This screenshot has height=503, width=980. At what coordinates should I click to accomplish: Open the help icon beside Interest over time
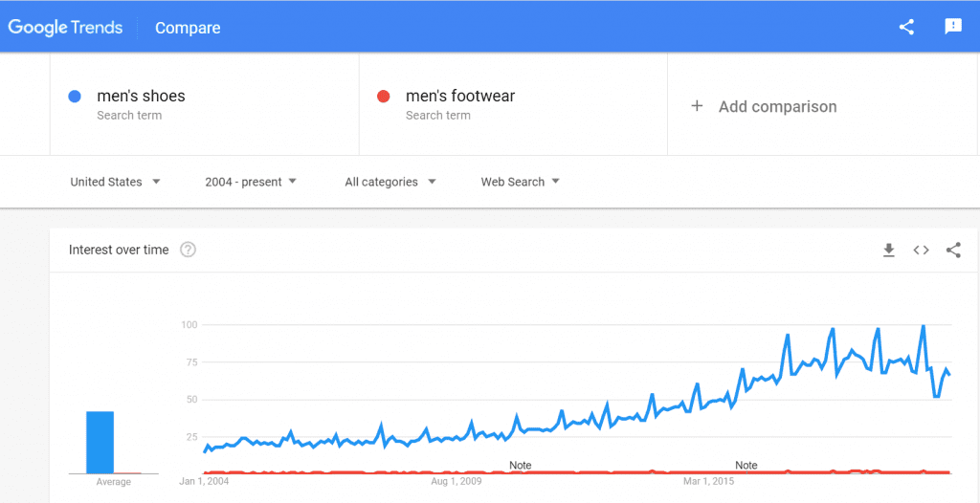click(x=189, y=250)
